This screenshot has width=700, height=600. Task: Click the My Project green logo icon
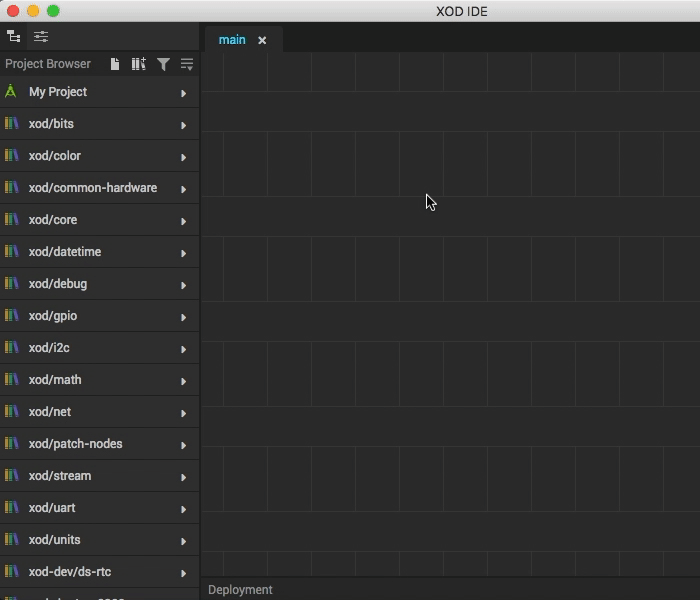11,91
